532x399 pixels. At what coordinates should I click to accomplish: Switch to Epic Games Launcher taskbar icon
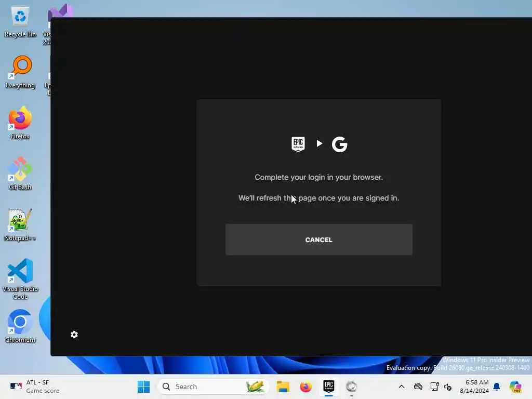pos(328,387)
